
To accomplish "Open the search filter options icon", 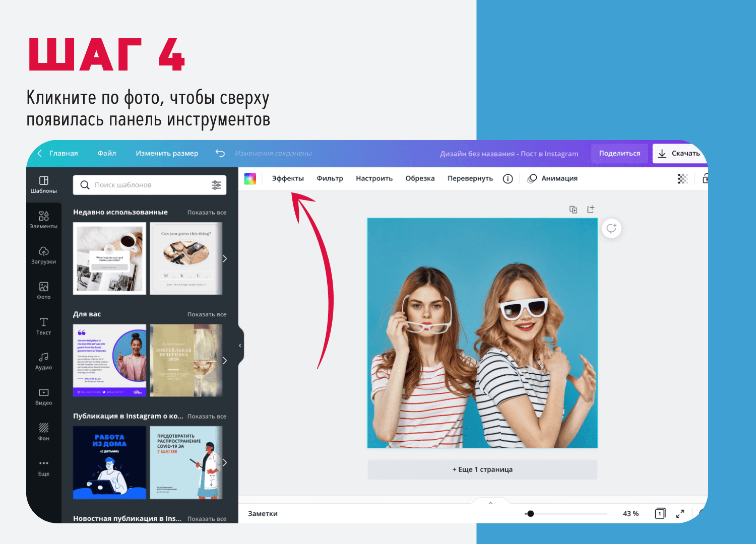I will (x=216, y=185).
